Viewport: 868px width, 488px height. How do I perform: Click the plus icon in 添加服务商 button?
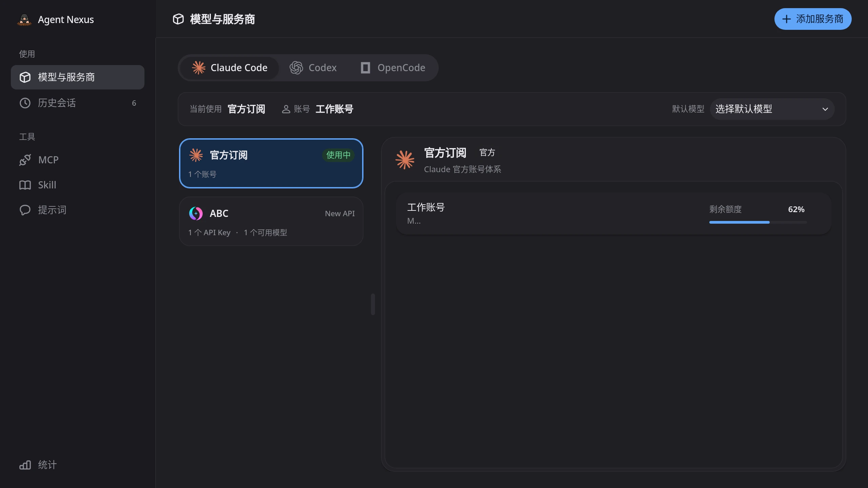click(x=786, y=19)
